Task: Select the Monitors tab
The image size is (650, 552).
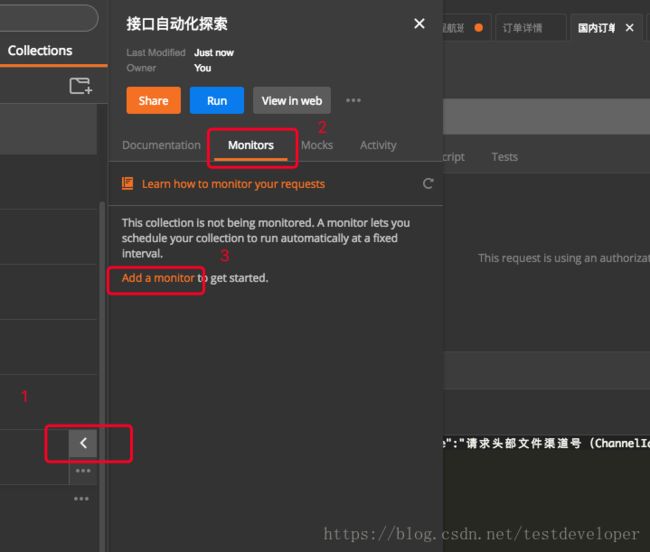Action: pos(251,145)
